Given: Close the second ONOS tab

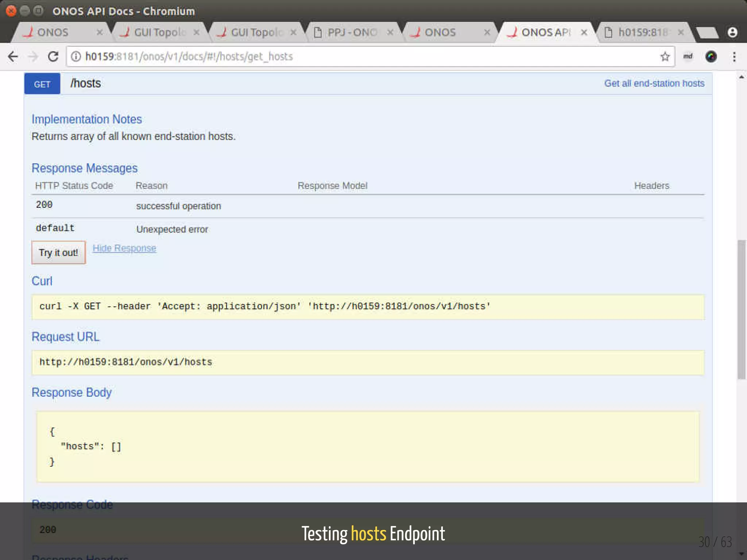Looking at the screenshot, I should (487, 32).
